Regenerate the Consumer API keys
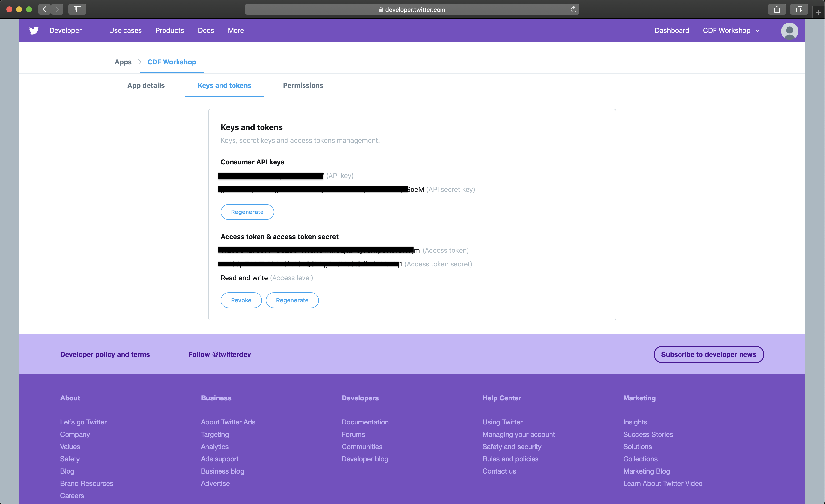This screenshot has width=825, height=504. point(247,212)
